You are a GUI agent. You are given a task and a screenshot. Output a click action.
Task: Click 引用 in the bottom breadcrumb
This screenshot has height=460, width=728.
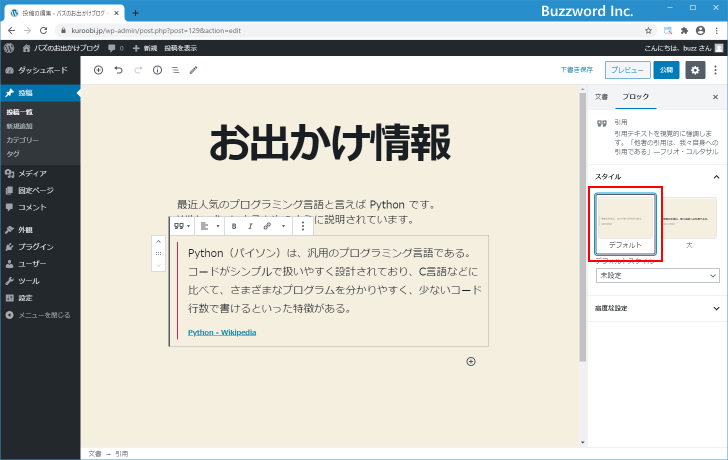(x=122, y=454)
